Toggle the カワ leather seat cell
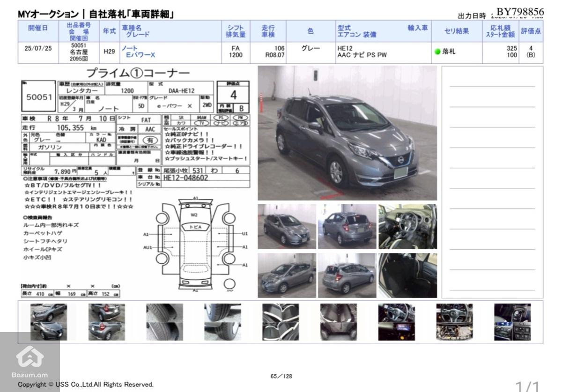Viewport: 562px width, 392px height. tap(180, 123)
